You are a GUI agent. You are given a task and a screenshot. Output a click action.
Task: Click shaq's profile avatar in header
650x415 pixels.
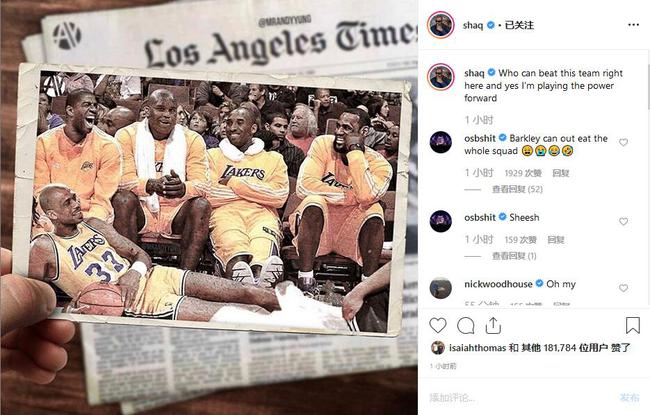coord(440,25)
